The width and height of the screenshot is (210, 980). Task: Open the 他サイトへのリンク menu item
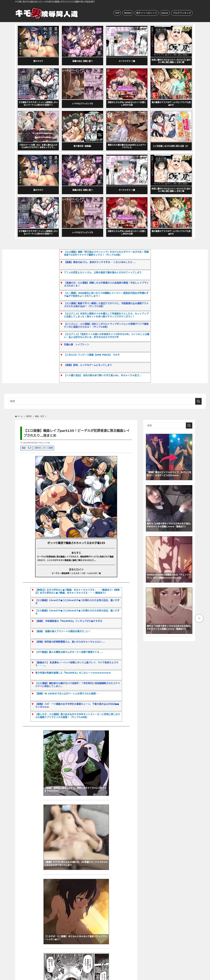coord(146,13)
